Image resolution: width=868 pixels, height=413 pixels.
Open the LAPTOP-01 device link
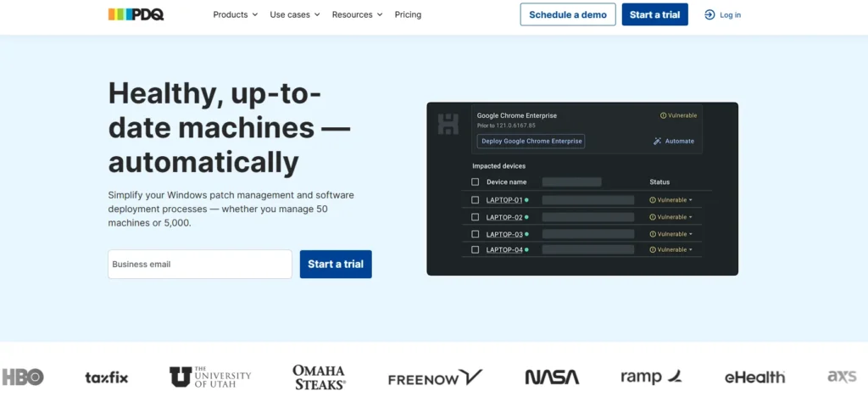coord(504,200)
